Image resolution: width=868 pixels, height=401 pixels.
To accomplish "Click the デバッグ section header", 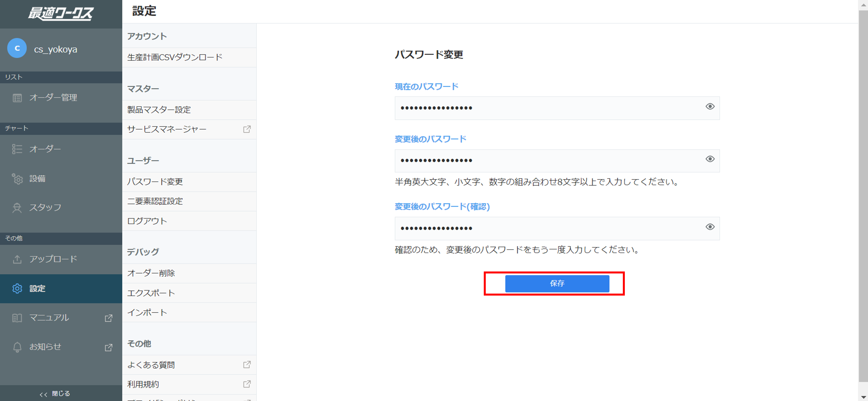I will [x=143, y=252].
